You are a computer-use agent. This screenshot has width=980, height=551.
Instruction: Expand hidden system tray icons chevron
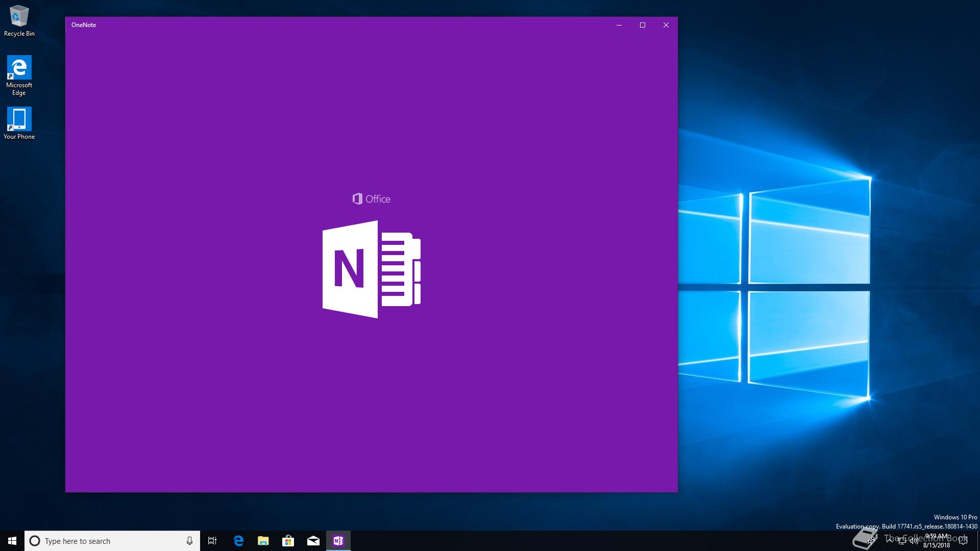pos(890,541)
